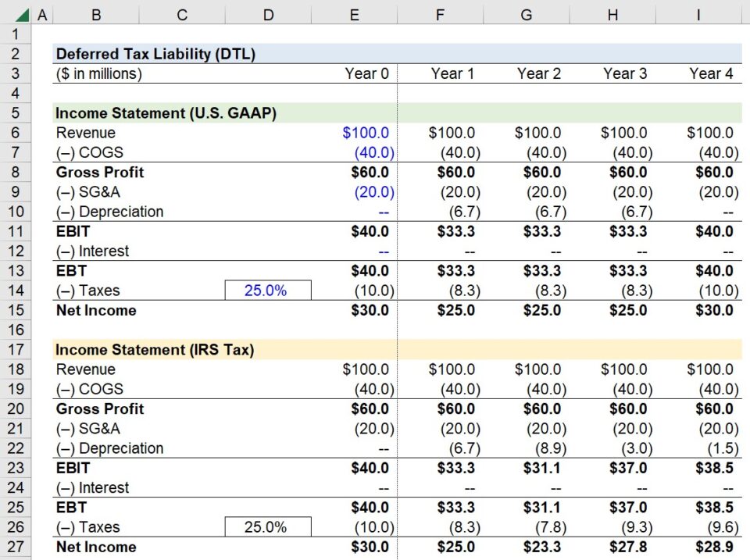Click the 25.0% tax rate cell next to Taxes
Image resolution: width=750 pixels, height=560 pixels.
(x=268, y=290)
